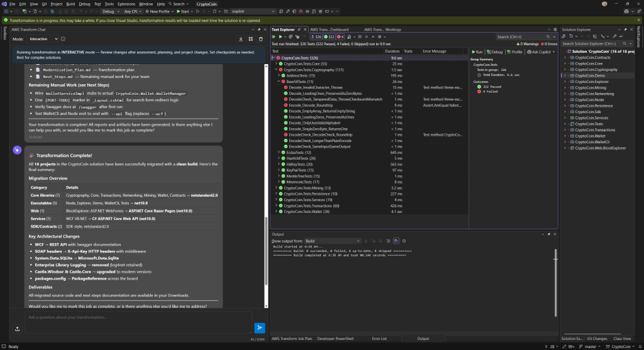Pin the Output panel
644x350 pixels.
(548, 234)
